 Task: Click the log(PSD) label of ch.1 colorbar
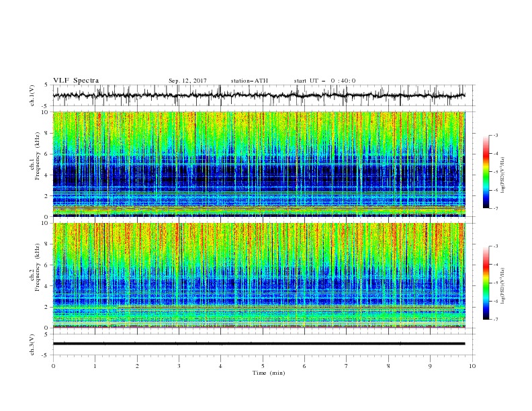[x=503, y=175]
